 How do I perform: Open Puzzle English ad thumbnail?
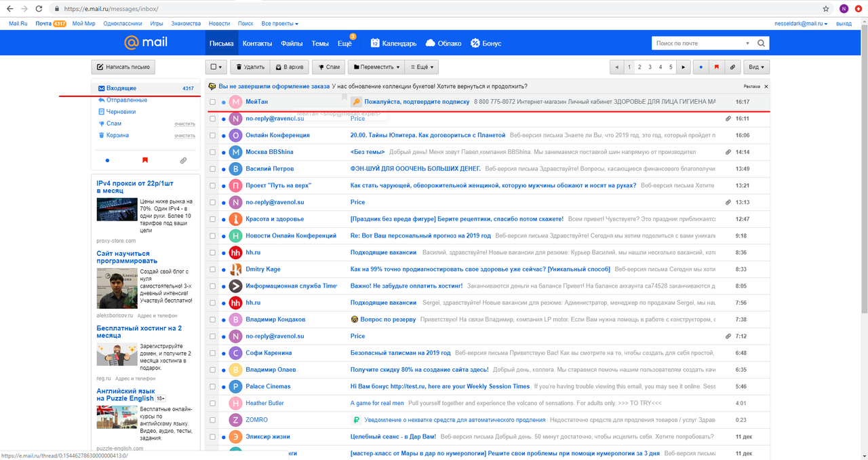click(x=117, y=418)
